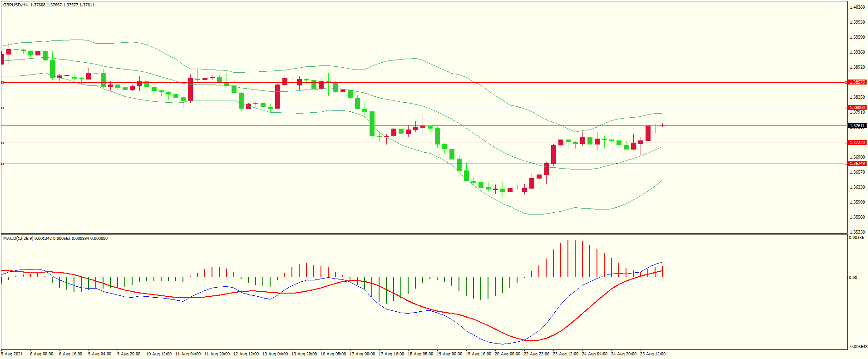
Task: Click the 1.35560 price scale value
Action: tap(857, 217)
